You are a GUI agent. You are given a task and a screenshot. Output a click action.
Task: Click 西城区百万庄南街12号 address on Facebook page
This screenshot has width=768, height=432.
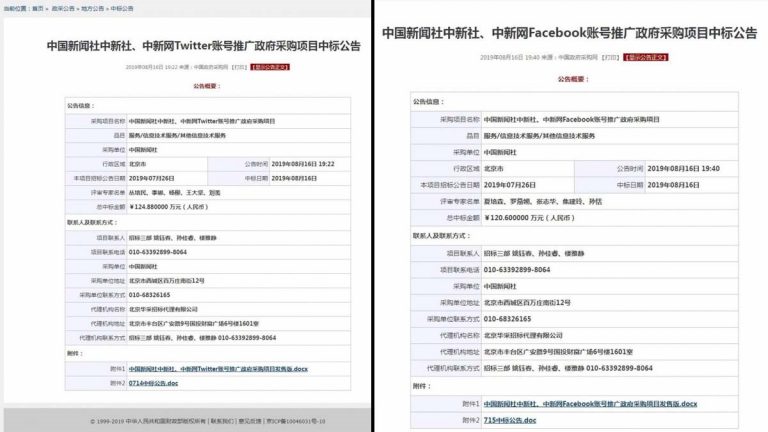click(x=527, y=303)
